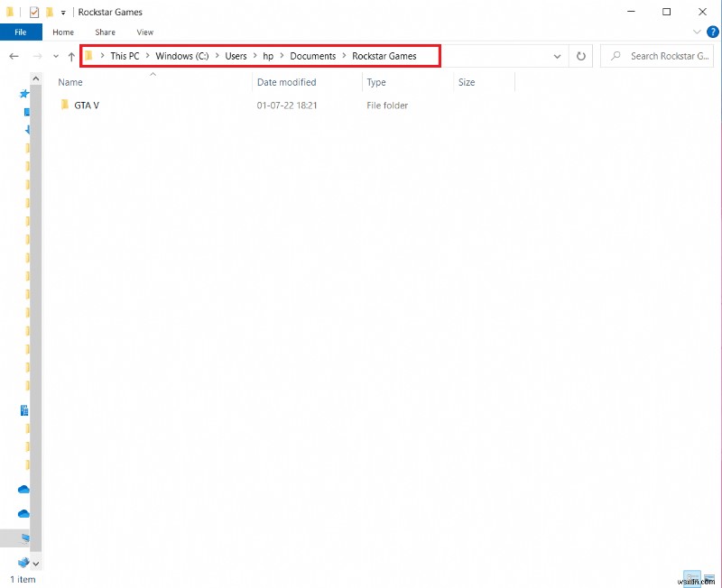722x588 pixels.
Task: Sort files by Date modified column
Action: pos(286,82)
